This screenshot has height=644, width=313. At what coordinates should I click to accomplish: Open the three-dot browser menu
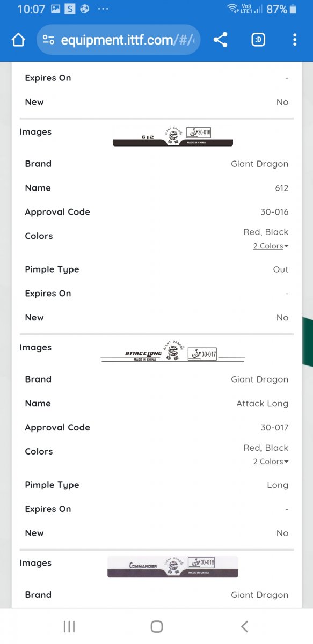tap(294, 40)
